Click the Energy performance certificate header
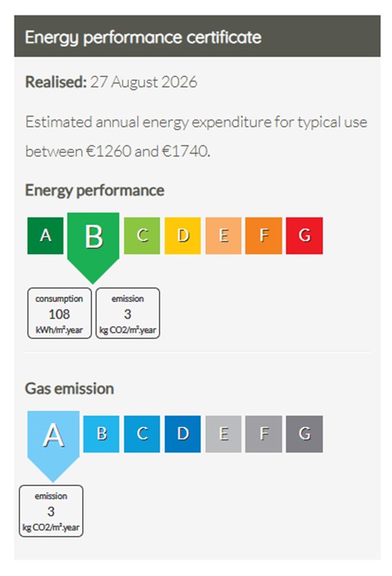The height and width of the screenshot is (576, 392). pos(197,36)
